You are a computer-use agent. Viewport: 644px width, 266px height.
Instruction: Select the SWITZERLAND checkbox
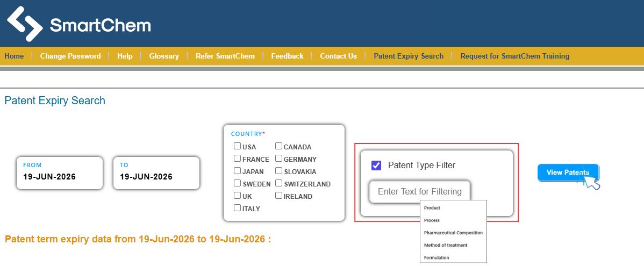pos(279,183)
